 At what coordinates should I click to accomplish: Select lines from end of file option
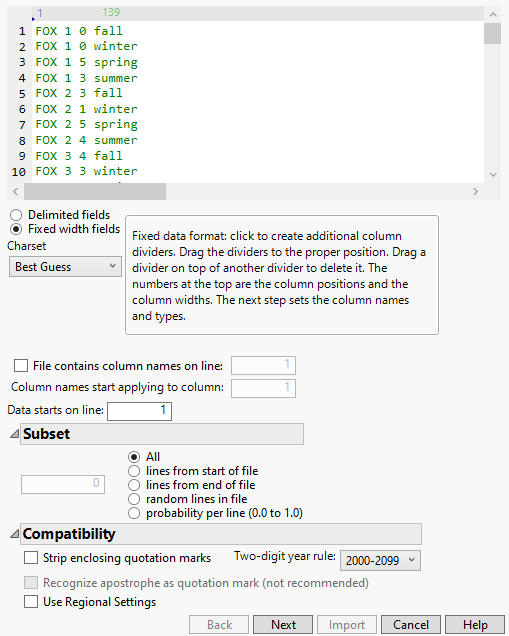tap(134, 485)
